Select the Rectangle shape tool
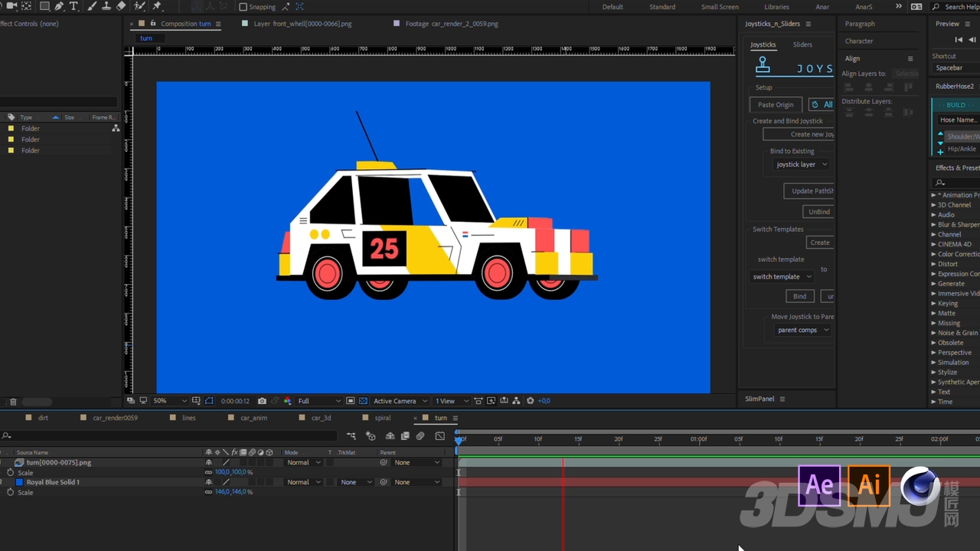 tap(44, 6)
